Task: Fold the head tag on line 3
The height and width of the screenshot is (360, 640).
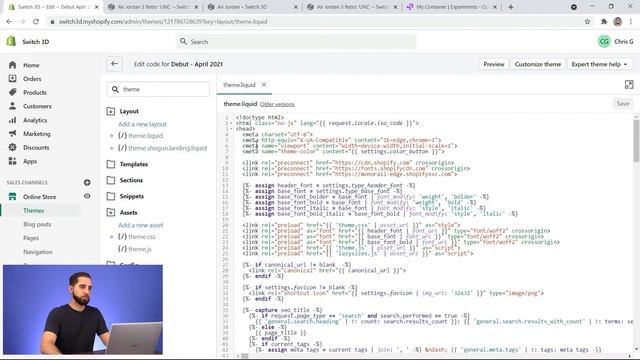Action: point(231,129)
